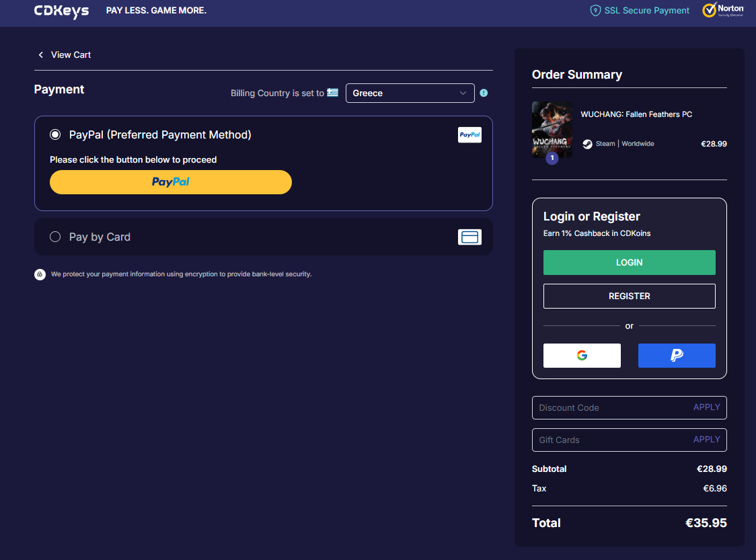Image resolution: width=756 pixels, height=560 pixels.
Task: Click the Norton security badge
Action: click(723, 9)
